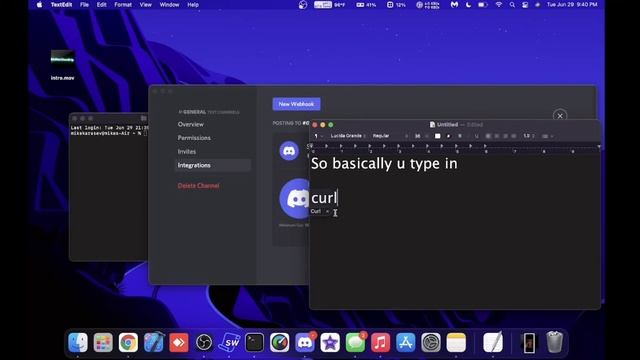Open System Preferences from the Dock

point(431,342)
